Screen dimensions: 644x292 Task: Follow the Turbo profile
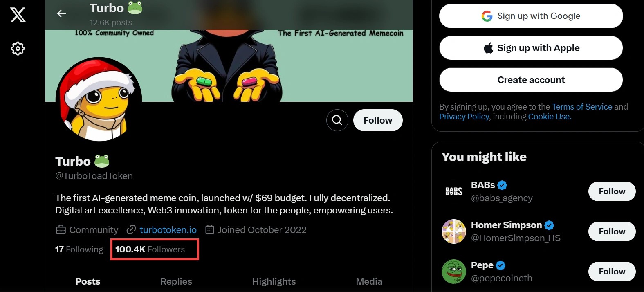tap(377, 120)
